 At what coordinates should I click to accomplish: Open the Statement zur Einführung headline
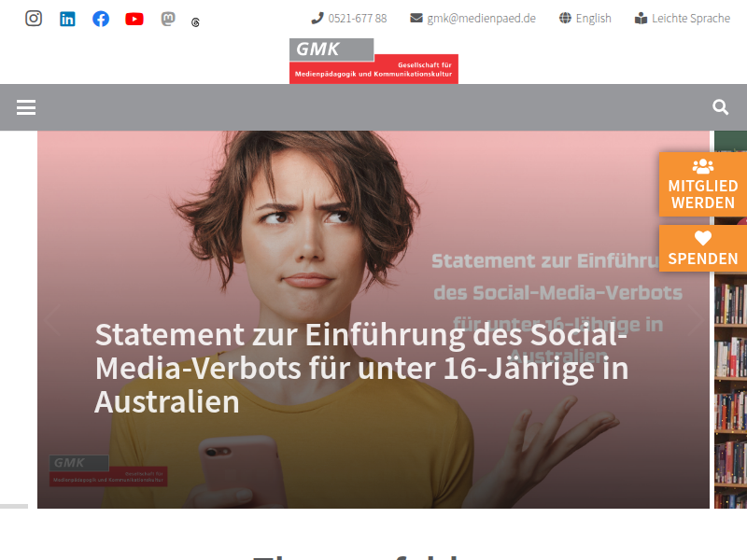[361, 368]
